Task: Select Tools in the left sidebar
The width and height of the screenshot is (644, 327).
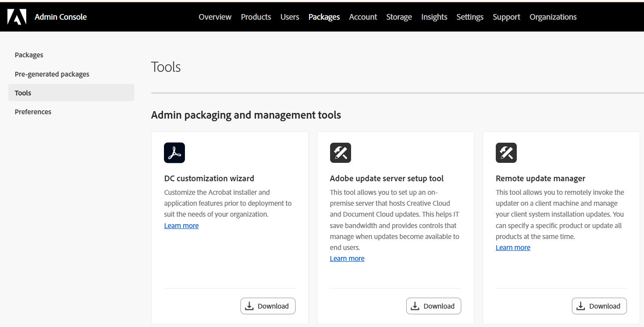Action: click(x=71, y=93)
